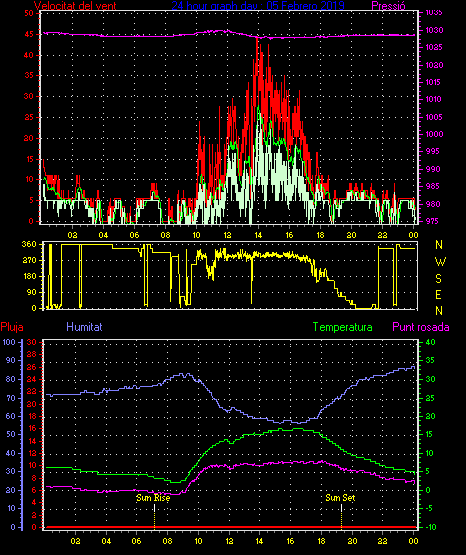Click the W compass direction label
466x555 pixels.
tap(440, 262)
